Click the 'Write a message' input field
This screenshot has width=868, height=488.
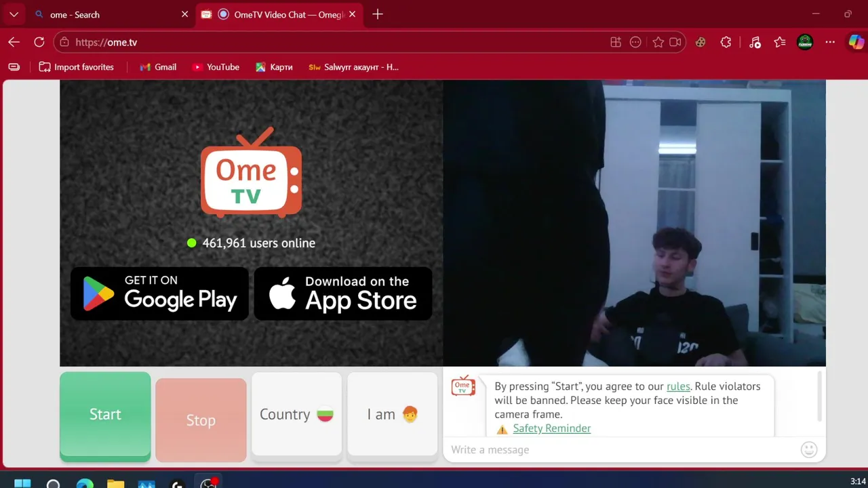[620, 449]
